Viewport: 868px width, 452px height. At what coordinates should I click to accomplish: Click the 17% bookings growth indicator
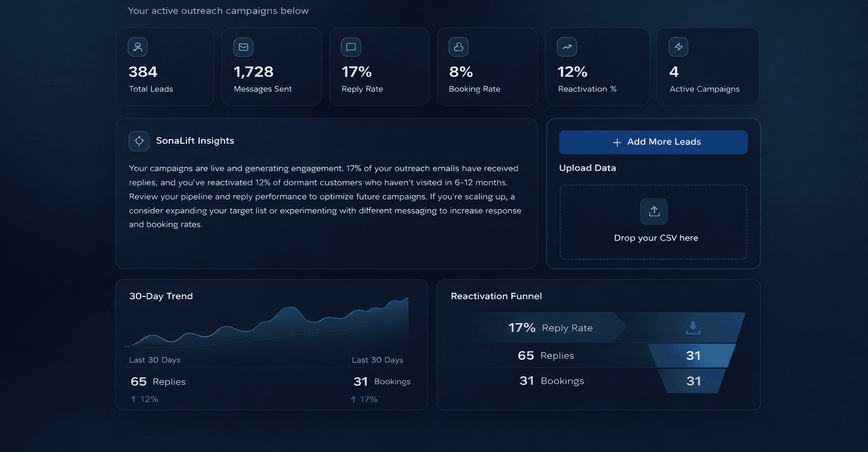point(364,399)
